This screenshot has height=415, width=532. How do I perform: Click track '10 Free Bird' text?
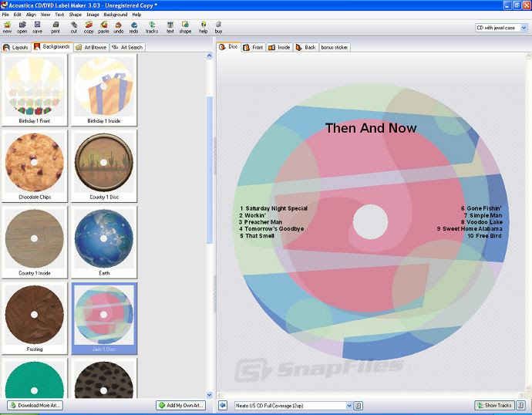click(484, 235)
